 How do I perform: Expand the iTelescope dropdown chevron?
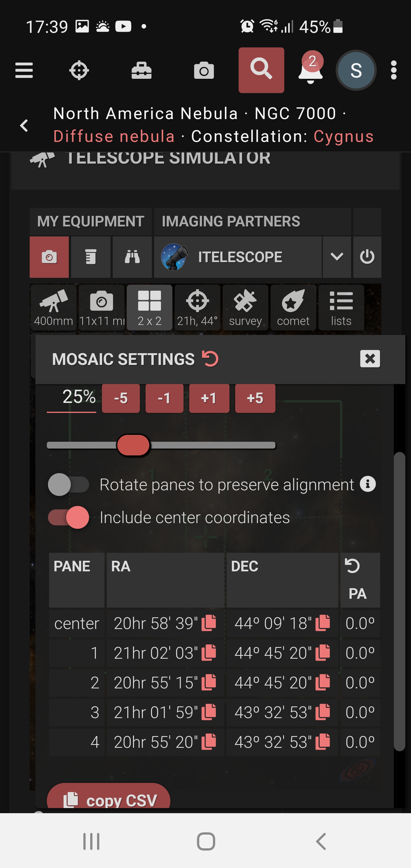click(337, 257)
